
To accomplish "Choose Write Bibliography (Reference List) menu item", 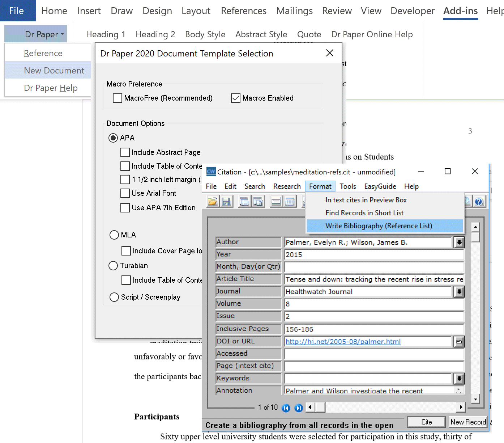I will pos(379,226).
